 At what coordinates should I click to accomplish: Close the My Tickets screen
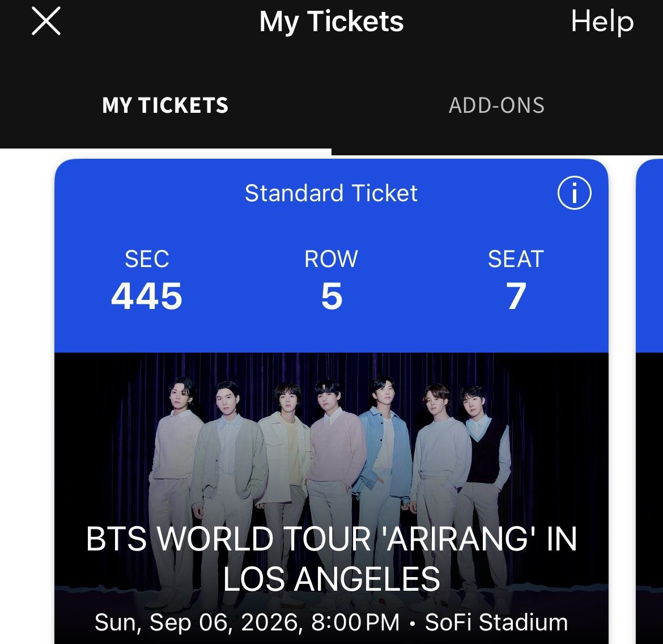46,23
